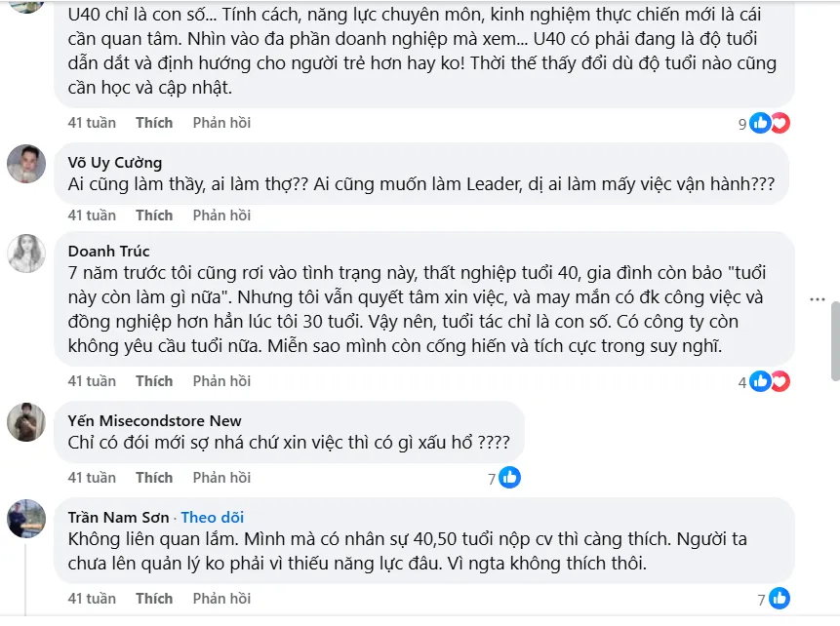Open Võ Uy Cường's profile picture

point(26,164)
